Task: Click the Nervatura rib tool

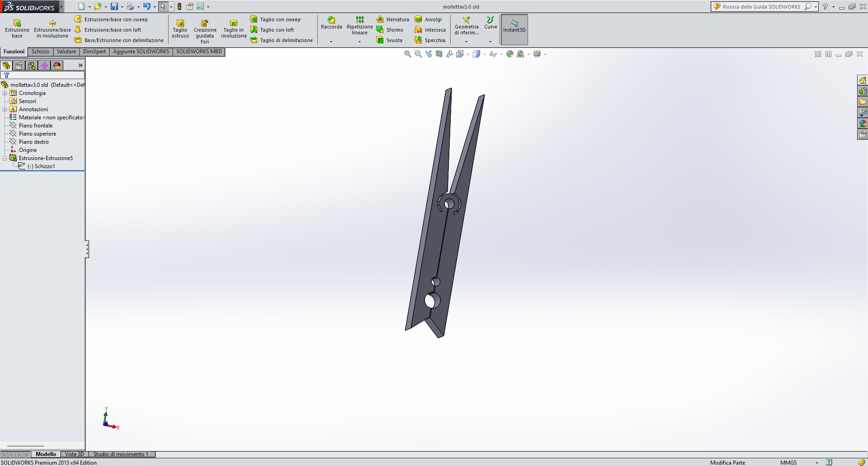Action: pos(393,19)
